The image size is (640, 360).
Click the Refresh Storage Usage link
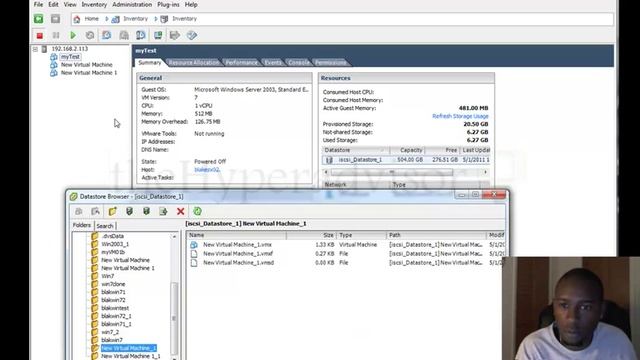click(460, 116)
